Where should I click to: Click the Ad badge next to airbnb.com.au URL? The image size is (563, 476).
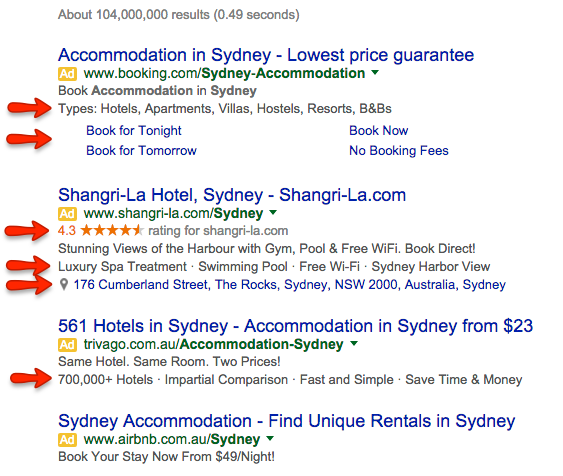pos(67,440)
